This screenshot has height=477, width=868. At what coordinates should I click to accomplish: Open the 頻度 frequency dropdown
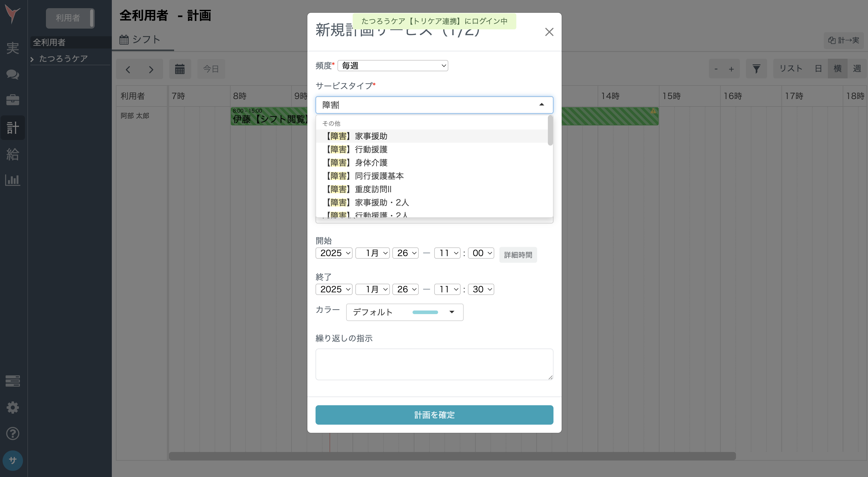click(393, 65)
